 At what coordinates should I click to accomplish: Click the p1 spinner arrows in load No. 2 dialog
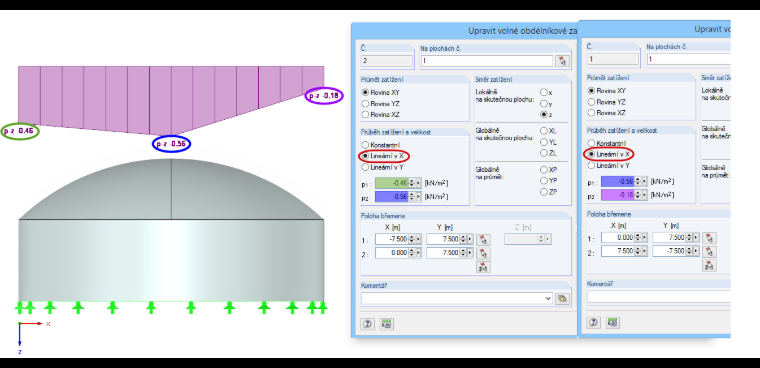412,183
